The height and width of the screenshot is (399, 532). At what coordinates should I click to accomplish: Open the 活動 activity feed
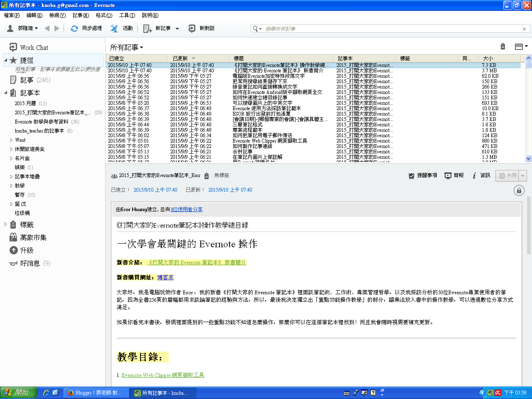(121, 28)
